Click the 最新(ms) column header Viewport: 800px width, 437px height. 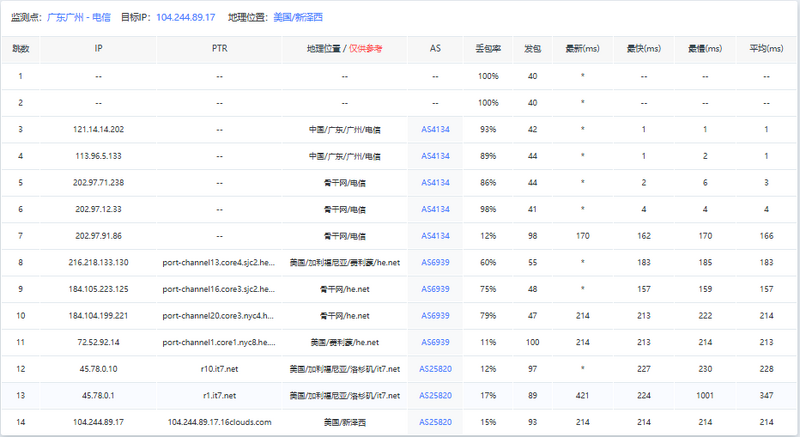pyautogui.click(x=583, y=49)
